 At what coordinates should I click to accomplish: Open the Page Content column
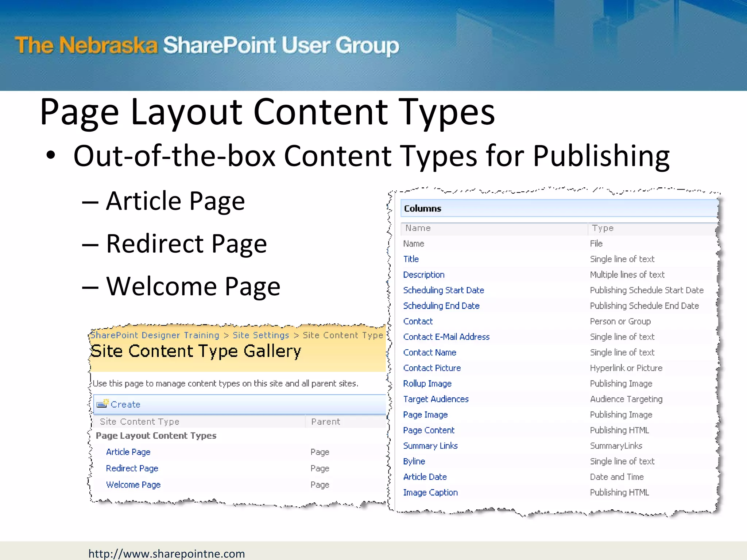click(429, 430)
